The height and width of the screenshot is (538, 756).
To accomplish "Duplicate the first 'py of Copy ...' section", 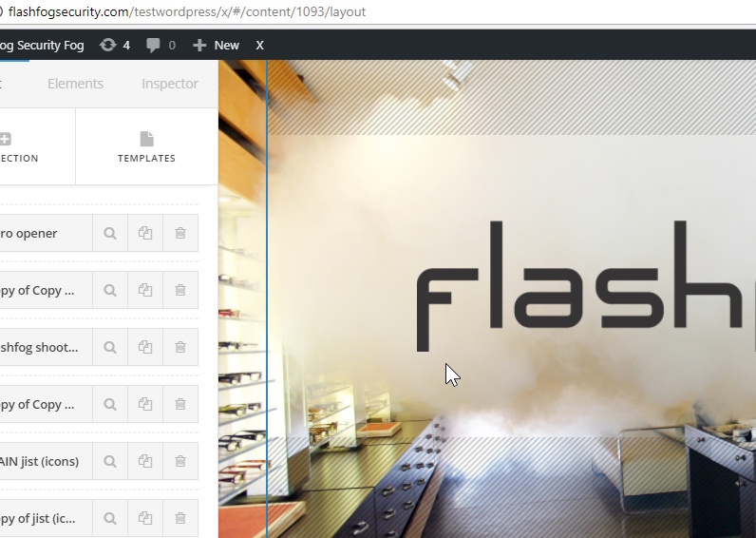I will pos(145,291).
